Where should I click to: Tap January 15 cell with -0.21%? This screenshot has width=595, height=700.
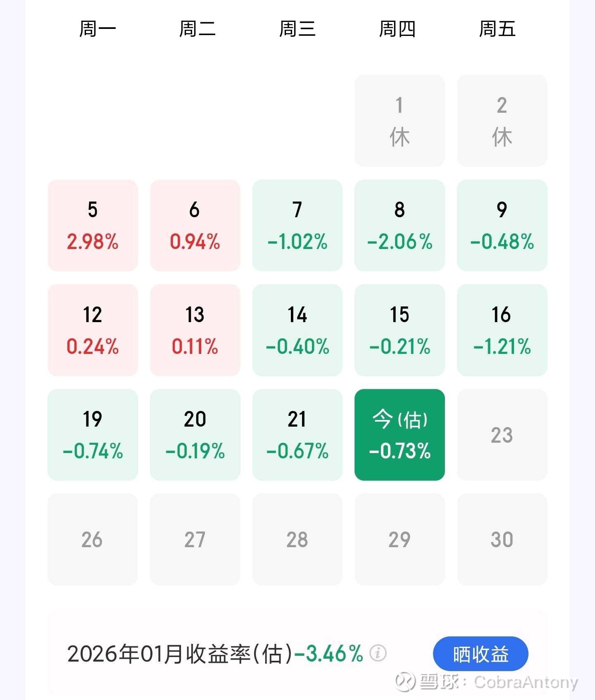coord(400,330)
